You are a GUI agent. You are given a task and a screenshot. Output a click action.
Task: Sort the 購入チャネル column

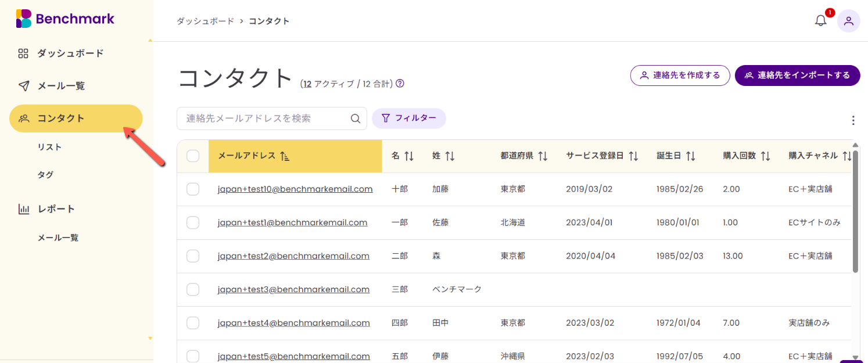pyautogui.click(x=847, y=156)
